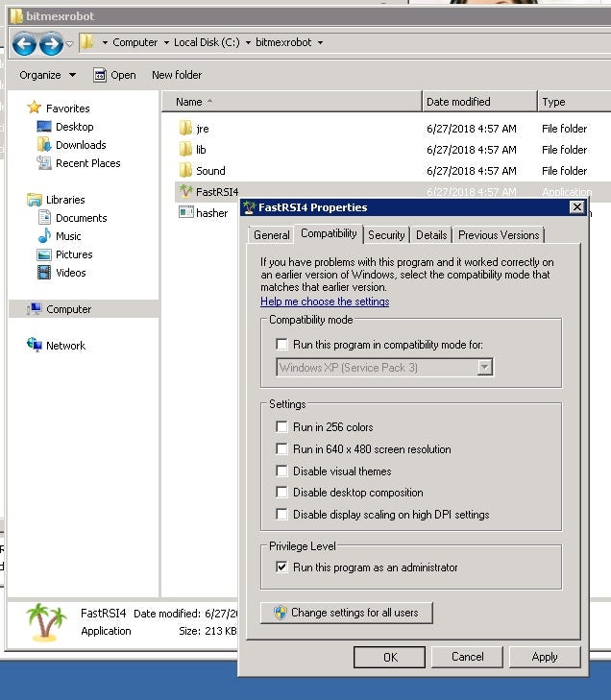Select the FastRSI4 palm tree file icon
Image resolution: width=611 pixels, height=700 pixels.
coord(185,191)
